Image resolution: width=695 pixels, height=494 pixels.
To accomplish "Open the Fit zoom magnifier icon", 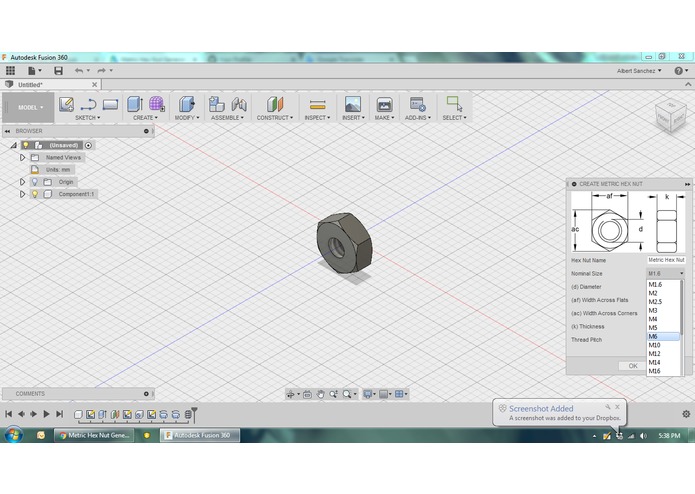I will (347, 394).
